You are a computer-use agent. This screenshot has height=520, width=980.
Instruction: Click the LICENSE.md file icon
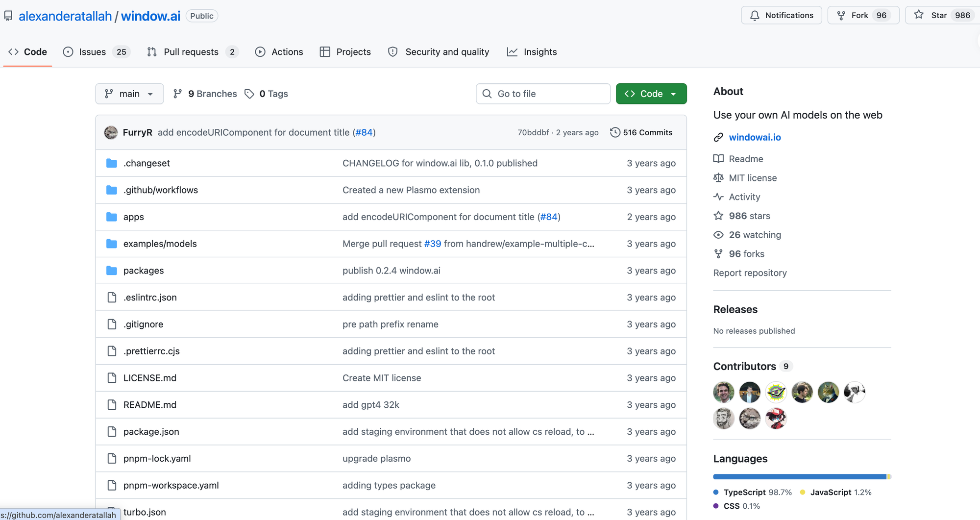(112, 378)
